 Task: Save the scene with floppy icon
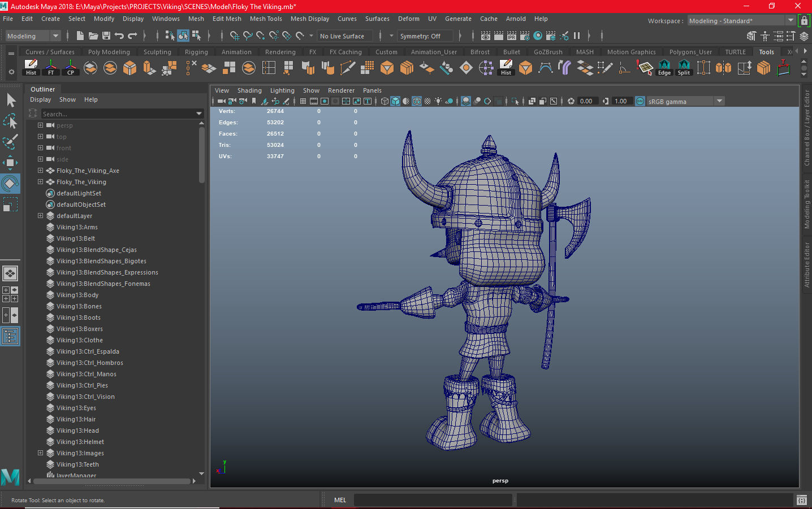(x=106, y=36)
